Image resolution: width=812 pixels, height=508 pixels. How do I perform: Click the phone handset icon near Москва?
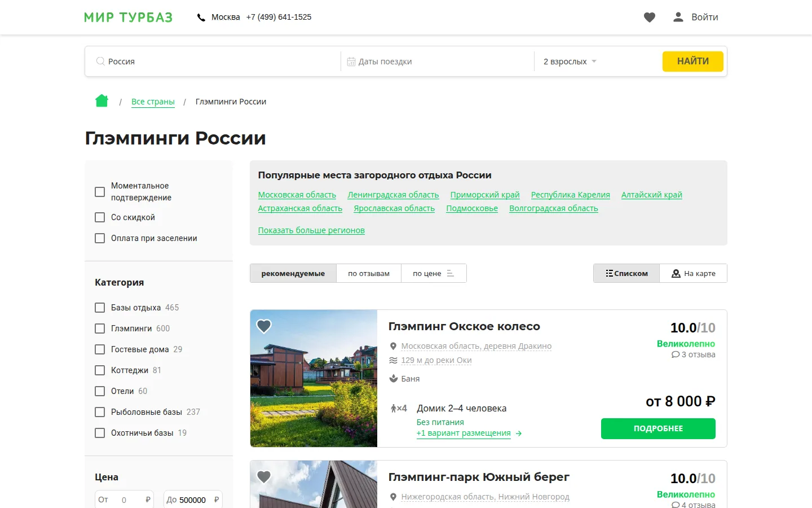click(201, 17)
